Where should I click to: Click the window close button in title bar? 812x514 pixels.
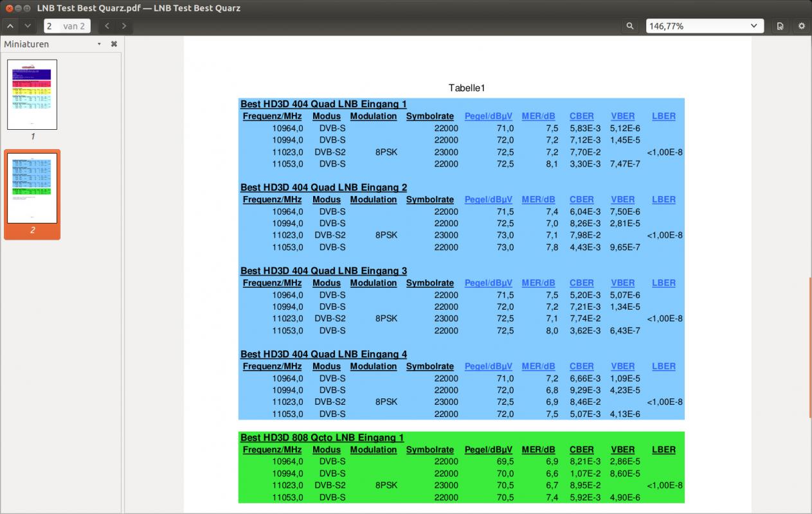10,8
